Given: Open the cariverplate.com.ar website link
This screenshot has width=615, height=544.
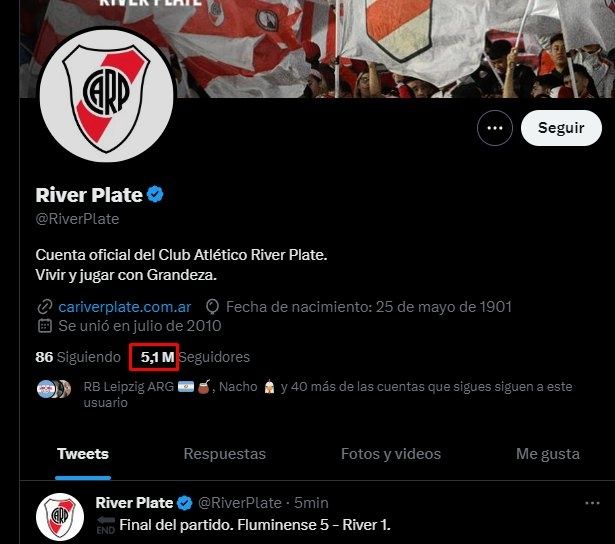Looking at the screenshot, I should tap(125, 307).
